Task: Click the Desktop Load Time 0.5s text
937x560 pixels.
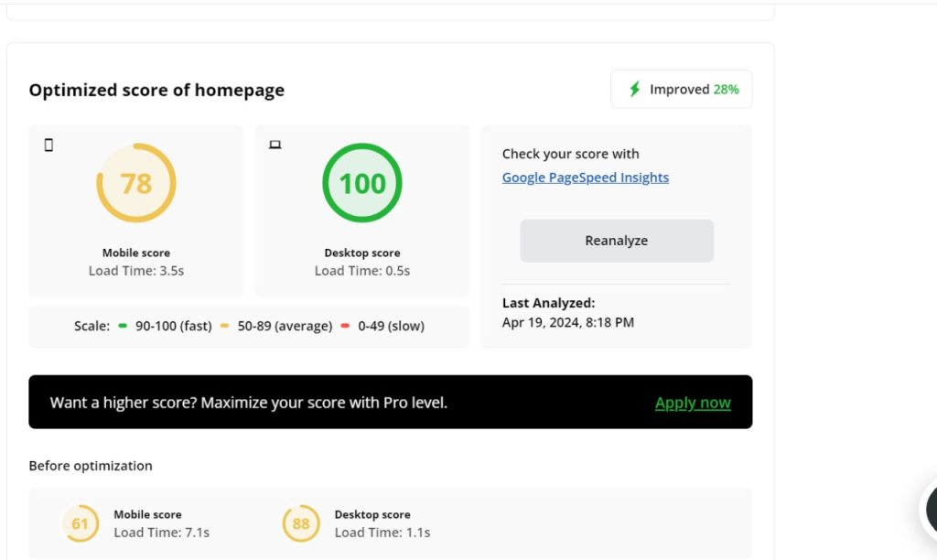Action: point(362,271)
